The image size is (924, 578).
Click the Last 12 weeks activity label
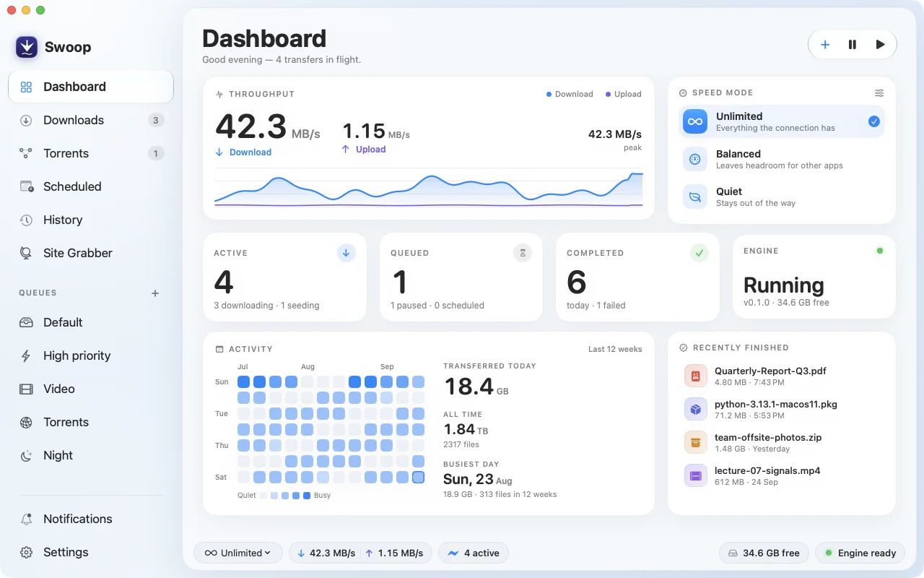615,349
